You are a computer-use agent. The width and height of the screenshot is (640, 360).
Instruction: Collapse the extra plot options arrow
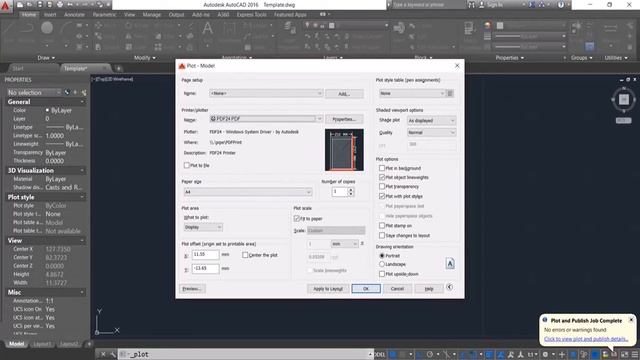pos(449,287)
